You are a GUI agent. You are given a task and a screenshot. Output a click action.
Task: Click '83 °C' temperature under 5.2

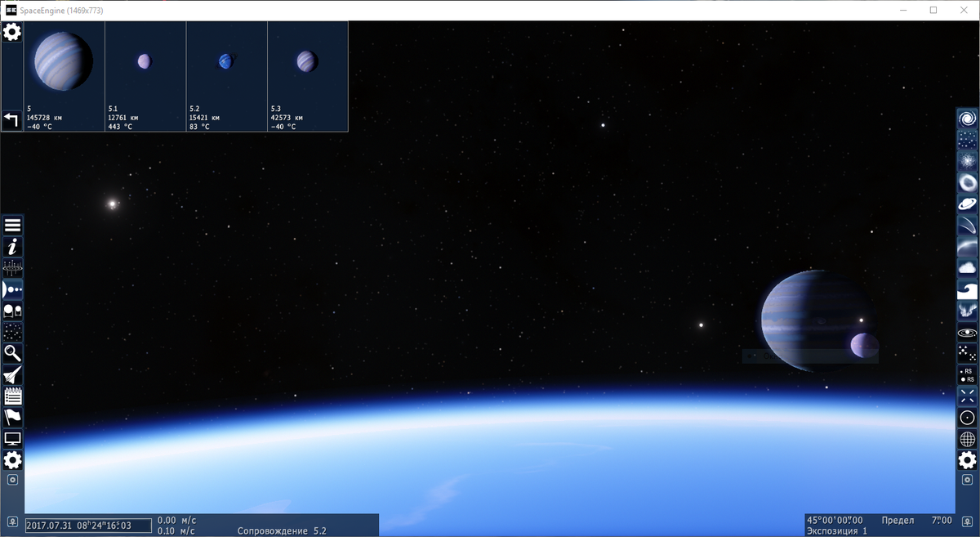[202, 127]
